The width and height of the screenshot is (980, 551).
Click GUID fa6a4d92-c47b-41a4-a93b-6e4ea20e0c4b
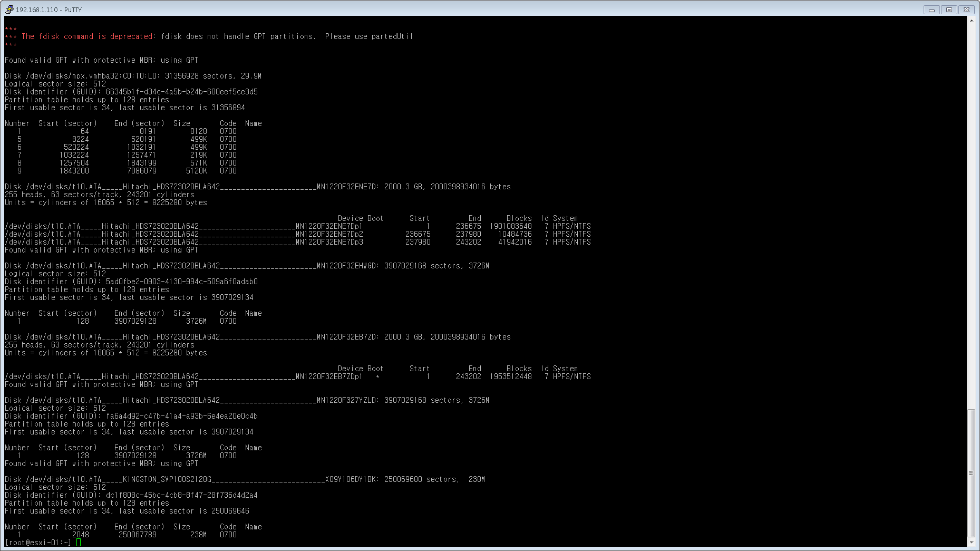pos(182,416)
